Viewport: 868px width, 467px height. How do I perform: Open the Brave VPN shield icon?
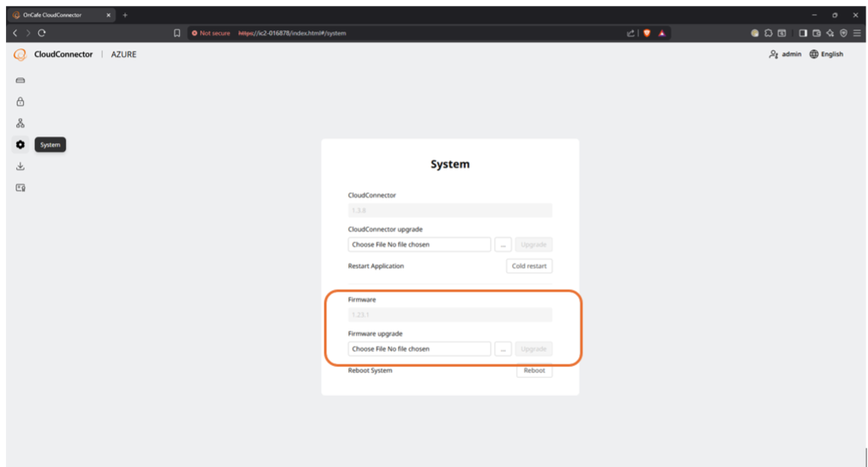[x=843, y=33]
